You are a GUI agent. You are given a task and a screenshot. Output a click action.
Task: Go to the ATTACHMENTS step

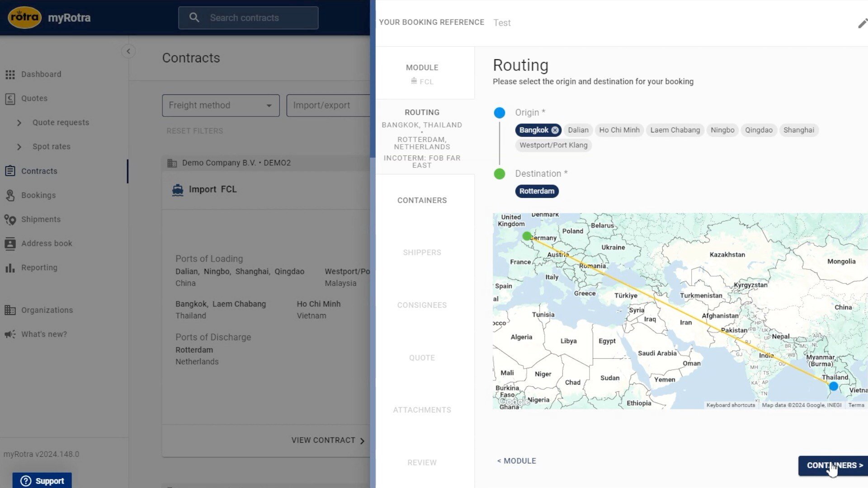click(422, 410)
